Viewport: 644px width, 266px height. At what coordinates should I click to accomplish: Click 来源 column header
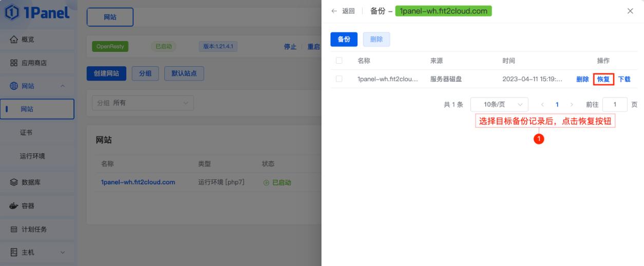pos(437,61)
